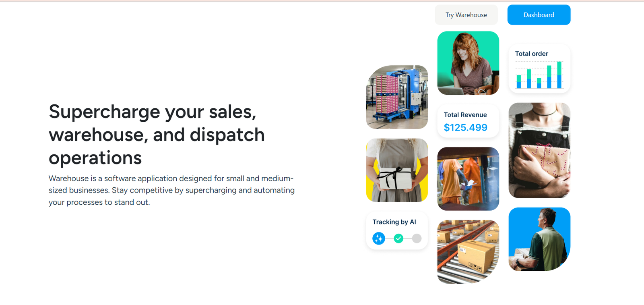Click the gray final tracking step circle
644x305 pixels.
point(417,239)
